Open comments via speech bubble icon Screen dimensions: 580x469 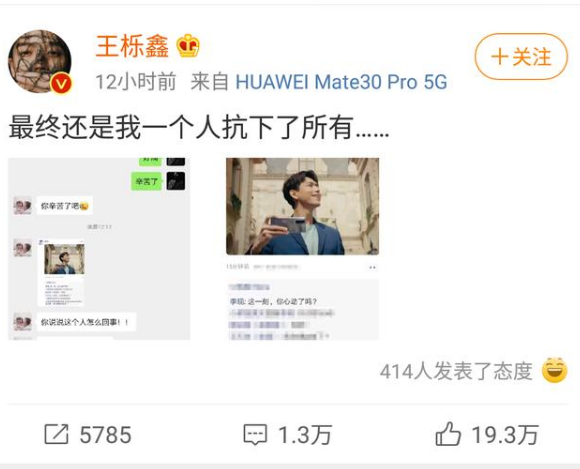255,434
